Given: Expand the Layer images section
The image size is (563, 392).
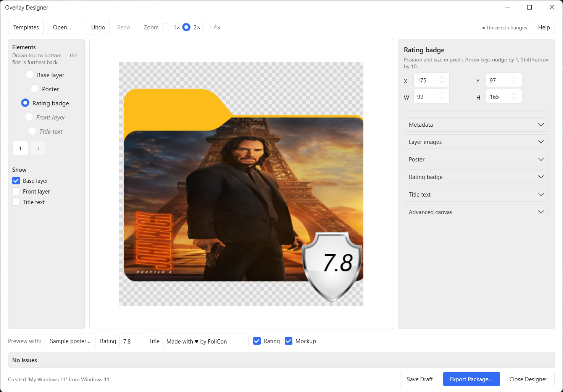Looking at the screenshot, I should click(476, 142).
